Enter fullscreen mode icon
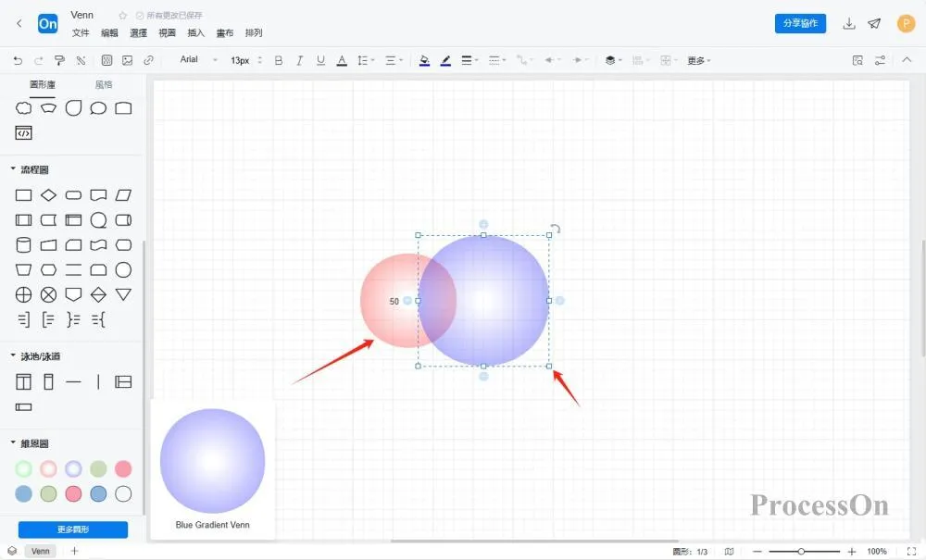 pos(911,552)
